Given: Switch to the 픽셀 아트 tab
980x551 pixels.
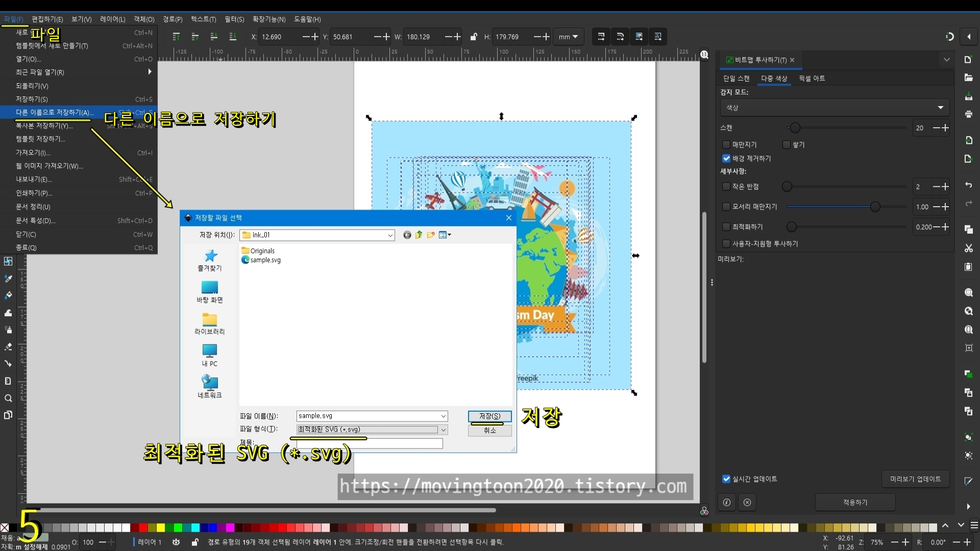Looking at the screenshot, I should point(812,78).
